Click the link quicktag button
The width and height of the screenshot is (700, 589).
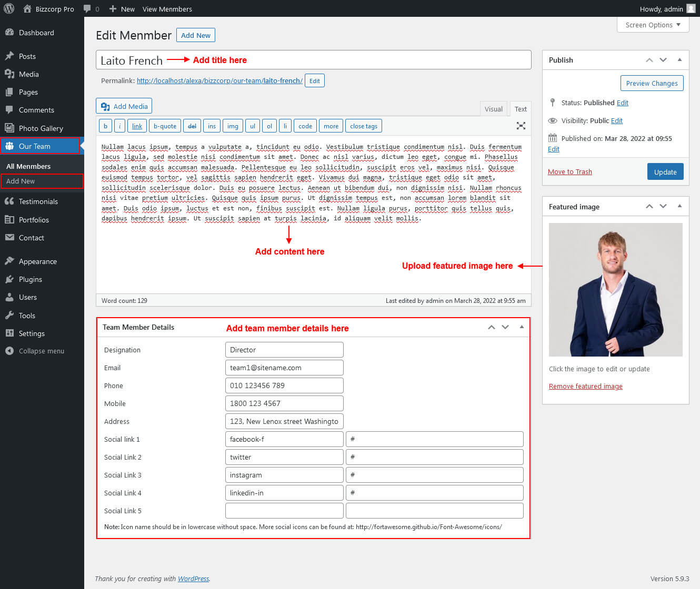tap(137, 126)
